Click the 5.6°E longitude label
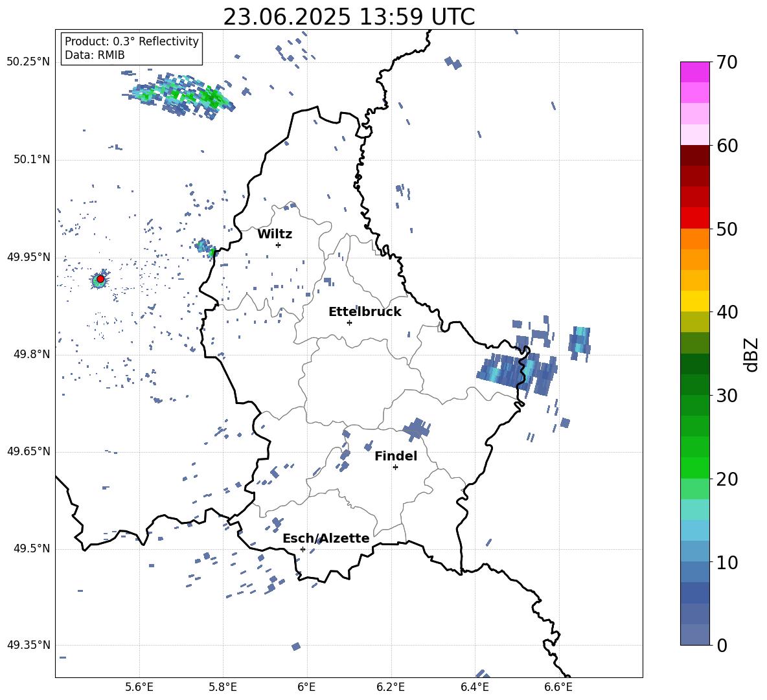 pos(139,687)
